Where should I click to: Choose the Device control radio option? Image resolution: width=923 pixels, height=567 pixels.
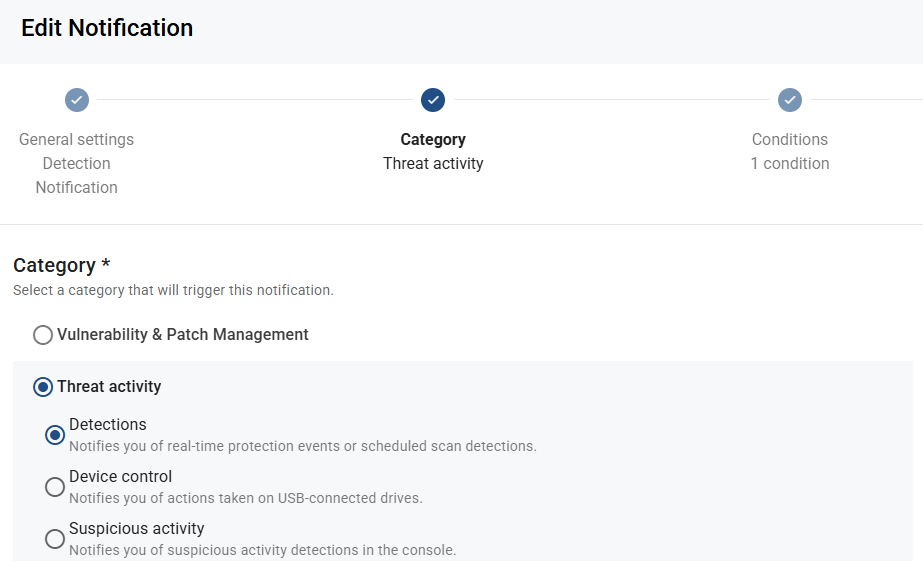55,487
